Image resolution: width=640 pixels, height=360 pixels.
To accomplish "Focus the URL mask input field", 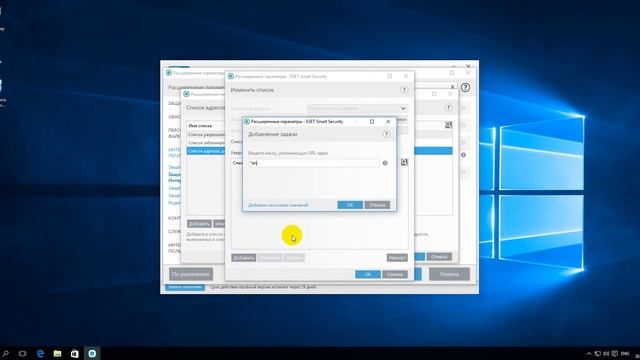I will [x=313, y=163].
